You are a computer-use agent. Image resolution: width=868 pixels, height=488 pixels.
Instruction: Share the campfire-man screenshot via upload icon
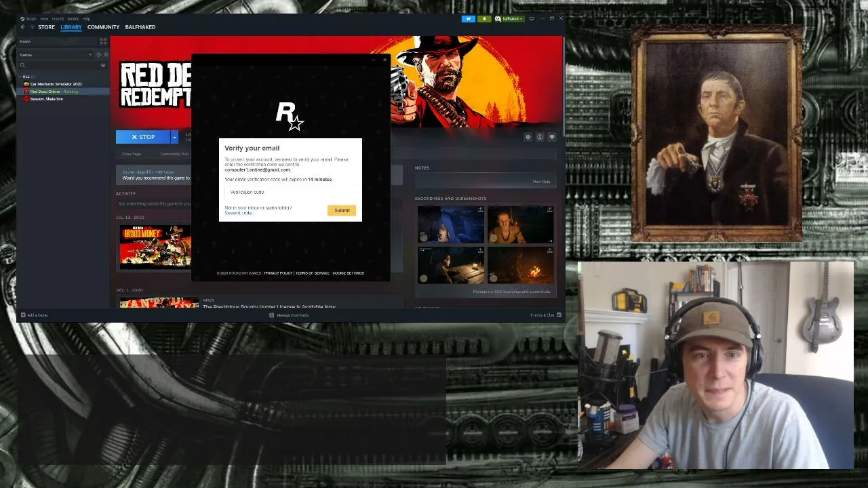550,210
